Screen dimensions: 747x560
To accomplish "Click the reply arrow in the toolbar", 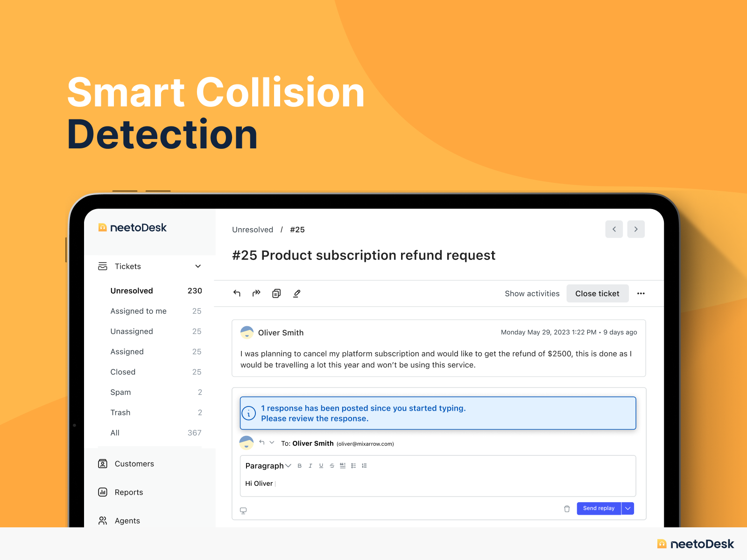I will point(237,293).
